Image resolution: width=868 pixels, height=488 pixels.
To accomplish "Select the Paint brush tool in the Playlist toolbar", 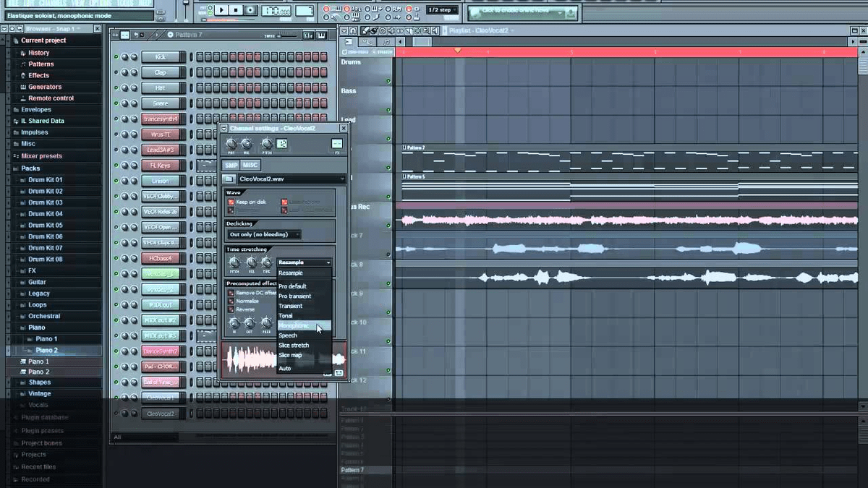I will 374,30.
